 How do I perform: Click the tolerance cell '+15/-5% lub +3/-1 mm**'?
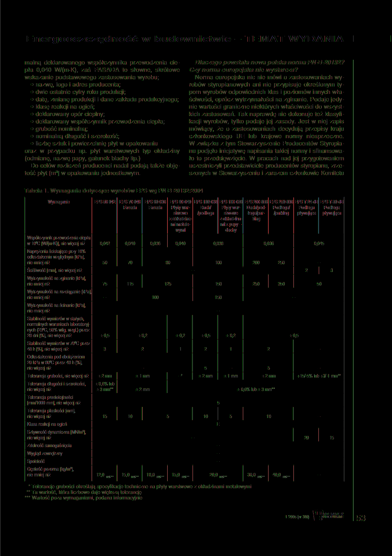pos(319,376)
